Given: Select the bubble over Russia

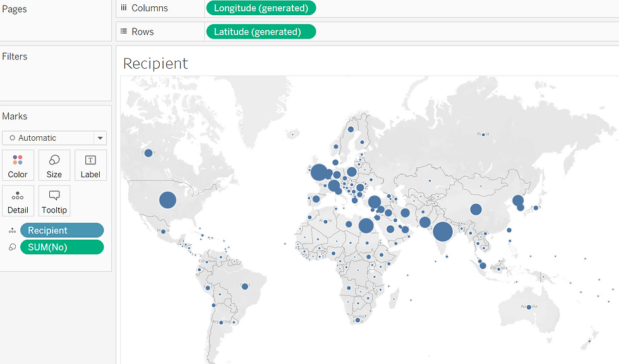Looking at the screenshot, I should [x=483, y=135].
